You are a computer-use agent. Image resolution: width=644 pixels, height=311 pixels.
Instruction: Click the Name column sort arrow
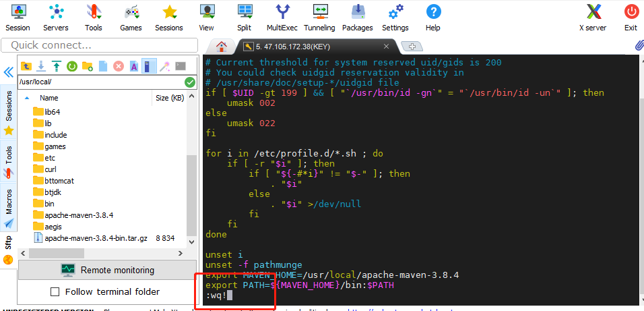click(27, 98)
